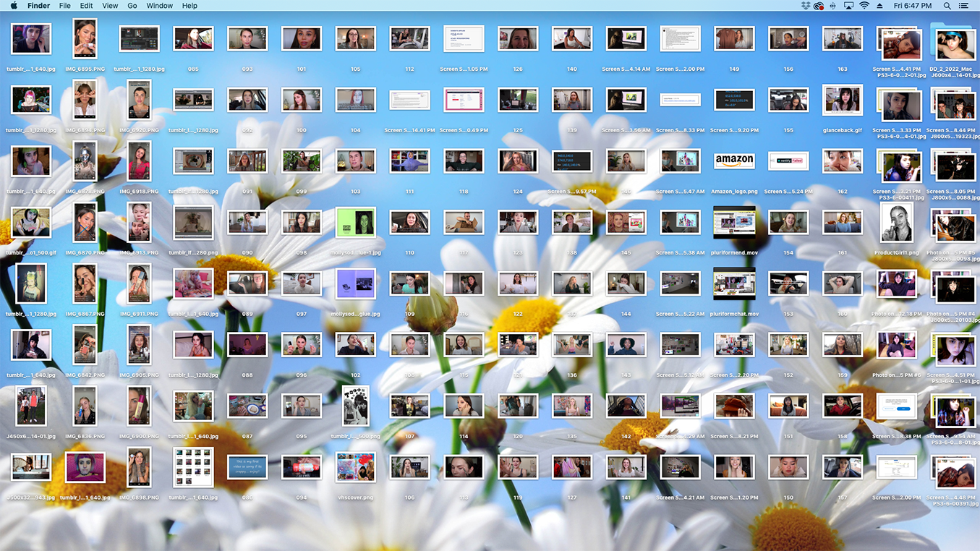Screen dimensions: 980x551
Task: Select screenshot file ending 0.49 PM
Action: coord(464,100)
